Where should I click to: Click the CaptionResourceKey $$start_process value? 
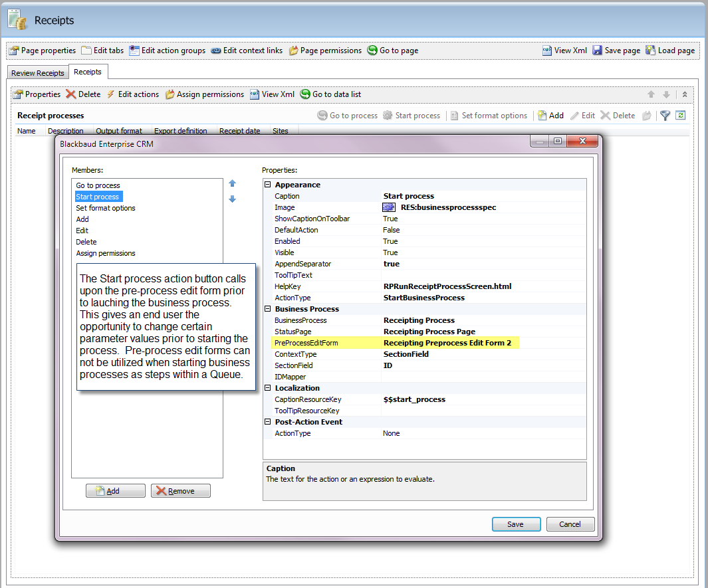coord(415,399)
